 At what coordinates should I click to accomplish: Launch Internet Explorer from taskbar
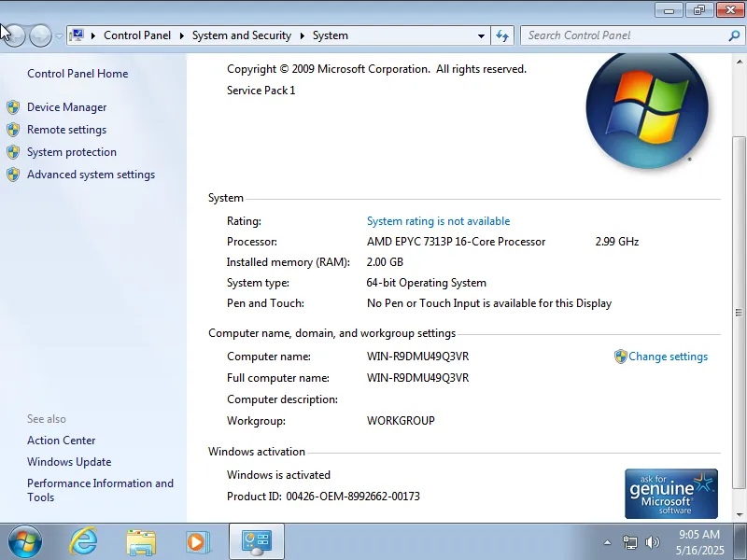(x=83, y=542)
